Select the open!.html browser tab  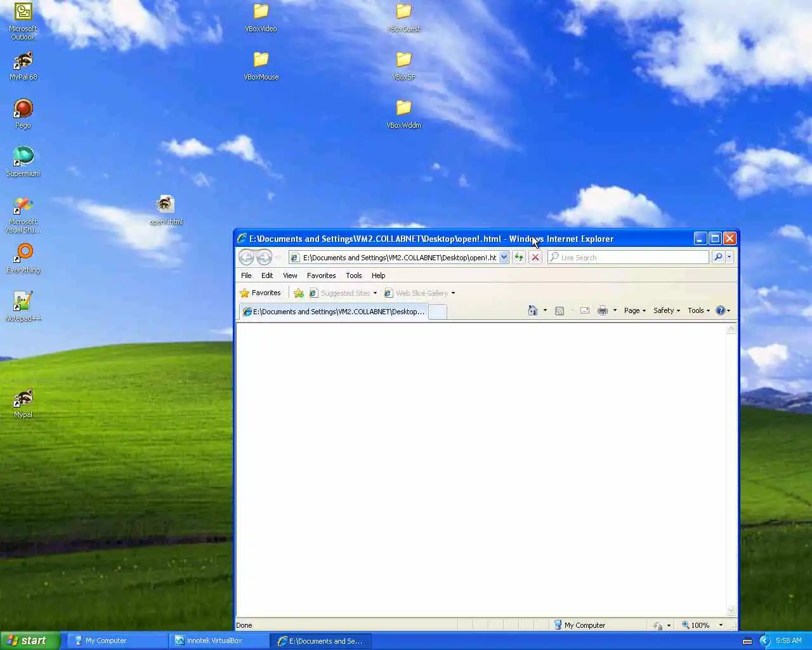point(334,312)
